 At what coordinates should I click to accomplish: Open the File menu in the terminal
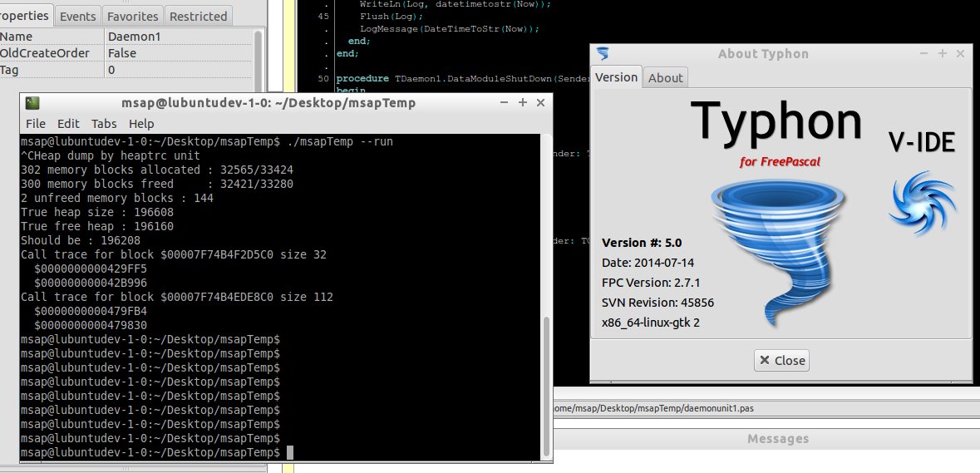pyautogui.click(x=36, y=124)
